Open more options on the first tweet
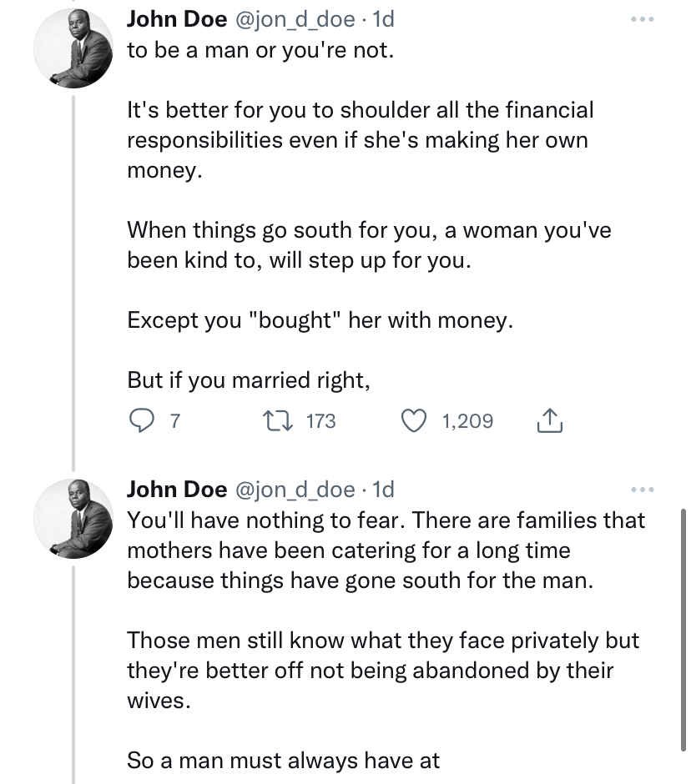 pos(639,17)
